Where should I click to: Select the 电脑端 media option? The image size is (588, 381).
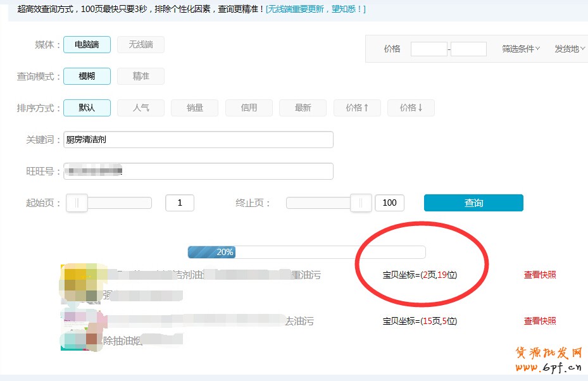point(87,44)
